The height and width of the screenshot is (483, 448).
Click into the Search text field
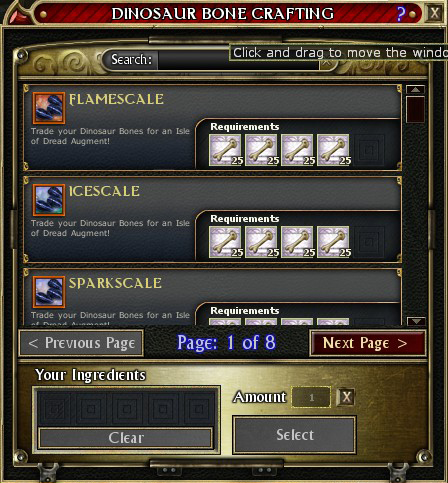click(x=238, y=60)
